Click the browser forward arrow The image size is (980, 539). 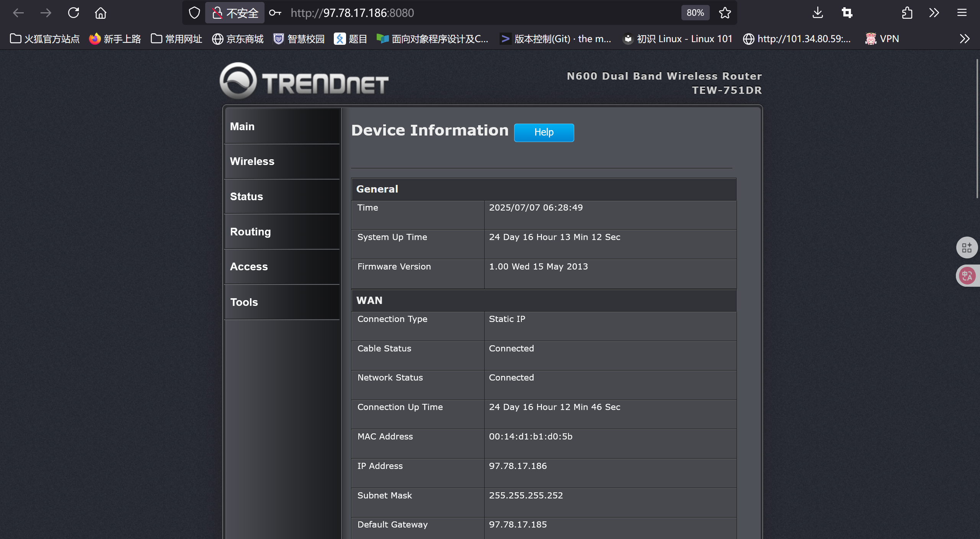[46, 13]
